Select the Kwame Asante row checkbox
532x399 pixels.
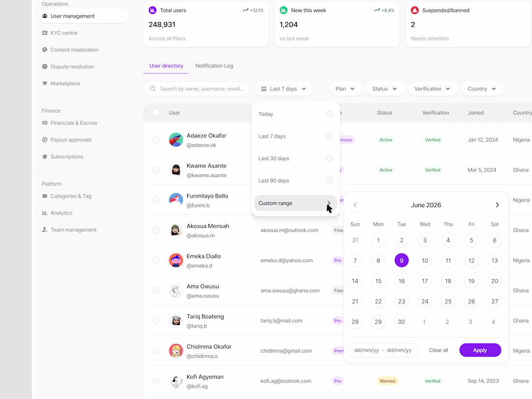tap(155, 170)
